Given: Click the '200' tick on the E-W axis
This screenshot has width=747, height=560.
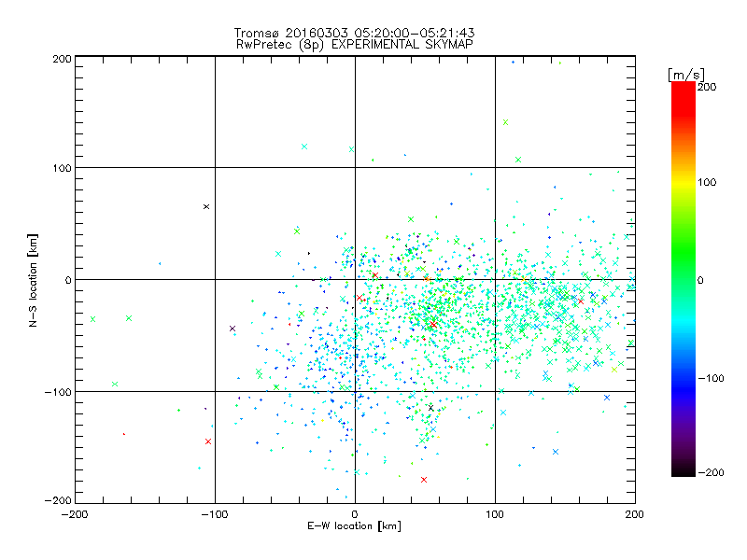Looking at the screenshot, I should pyautogui.click(x=635, y=514).
